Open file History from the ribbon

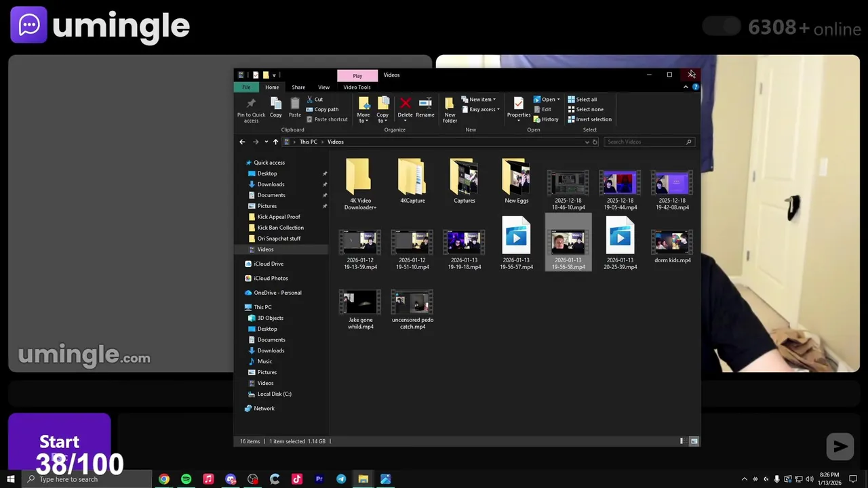pyautogui.click(x=546, y=119)
